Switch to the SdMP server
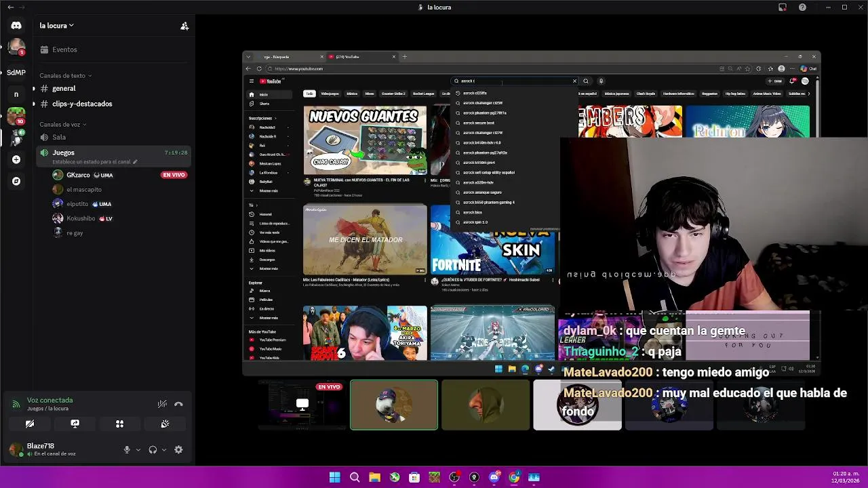 (x=16, y=72)
